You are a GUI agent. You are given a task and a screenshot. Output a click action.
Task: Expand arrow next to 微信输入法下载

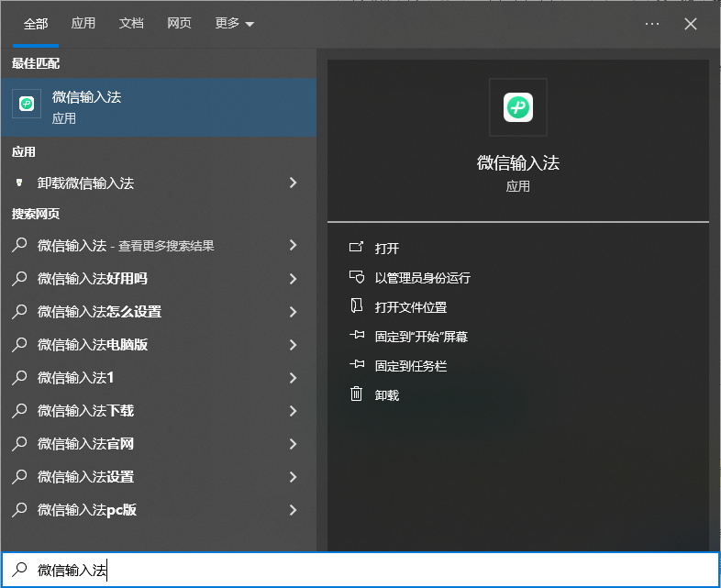pos(293,411)
